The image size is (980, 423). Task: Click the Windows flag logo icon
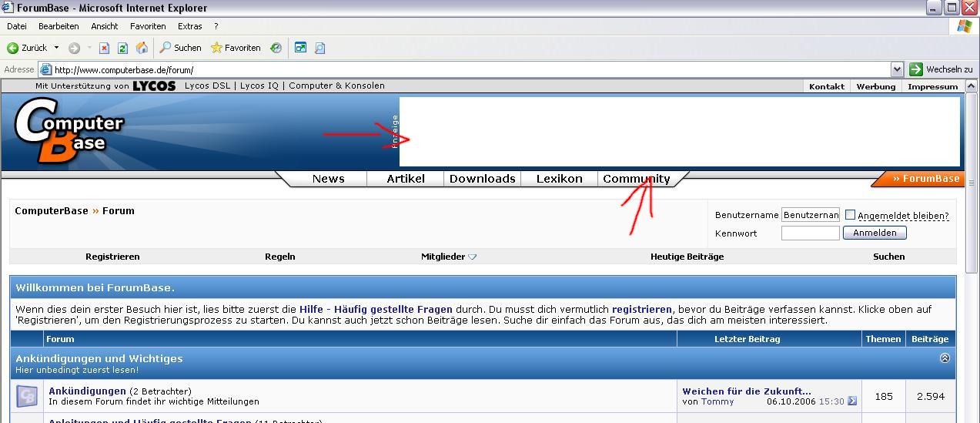click(964, 26)
